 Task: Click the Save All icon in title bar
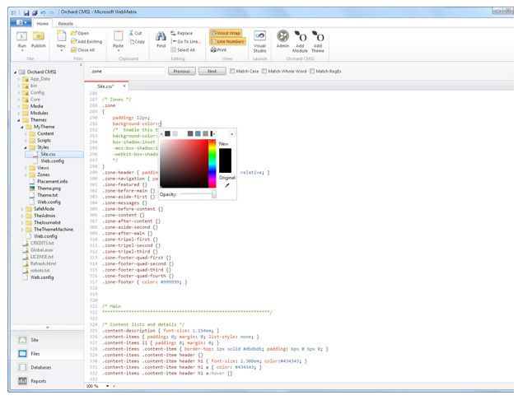(35, 12)
